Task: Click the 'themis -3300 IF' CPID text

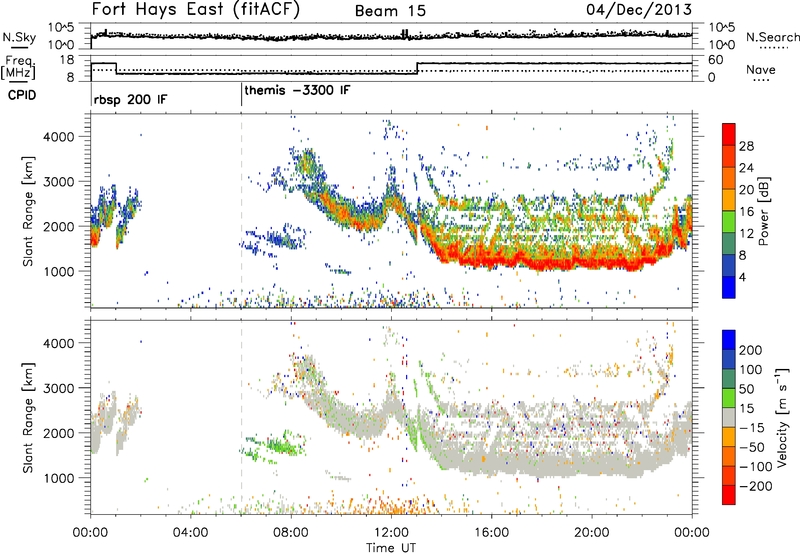Action: pyautogui.click(x=297, y=90)
